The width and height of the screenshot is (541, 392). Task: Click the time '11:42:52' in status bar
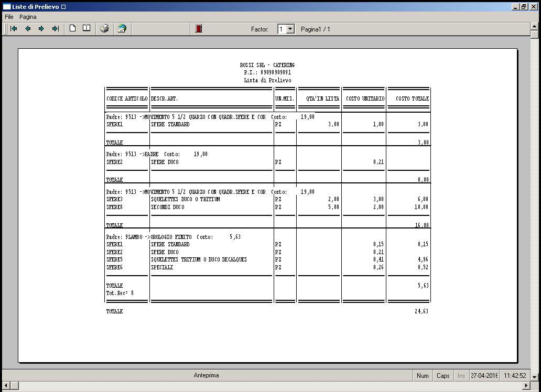tap(515, 375)
